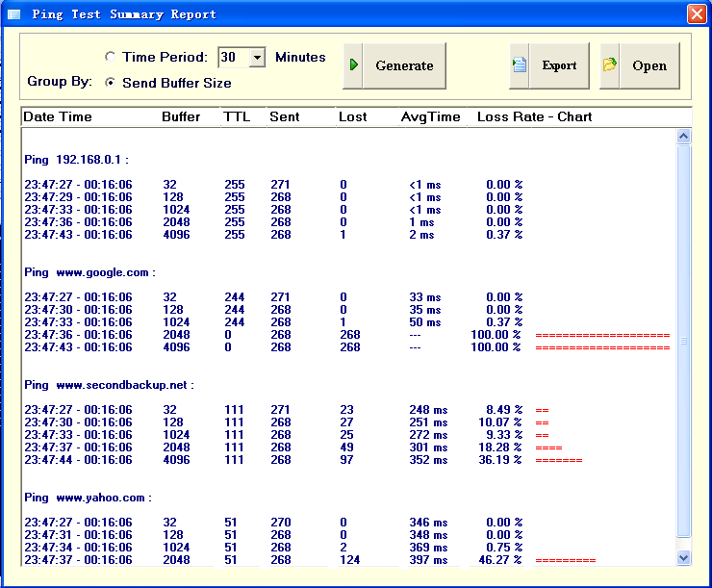Click the green play icon on Generate
Image resolution: width=712 pixels, height=588 pixels.
point(354,65)
